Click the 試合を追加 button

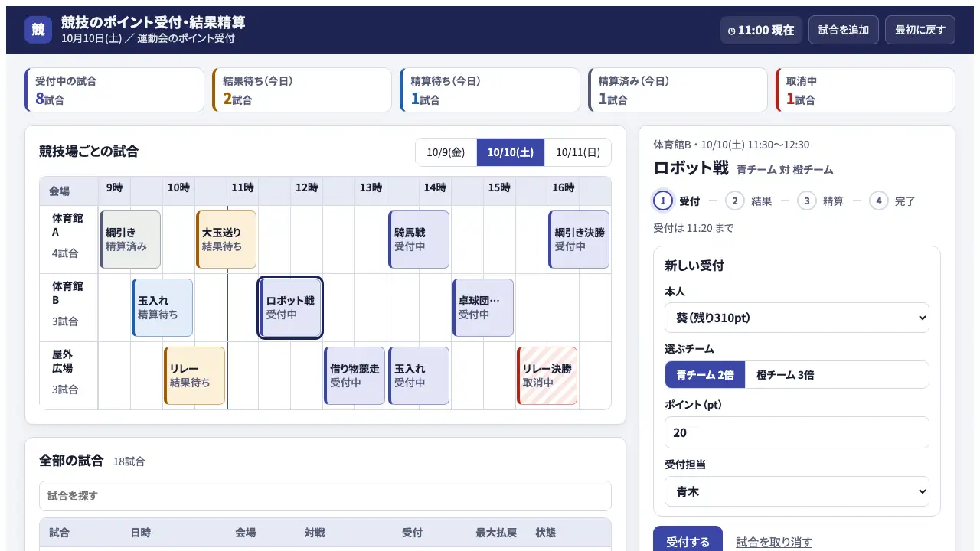click(844, 30)
